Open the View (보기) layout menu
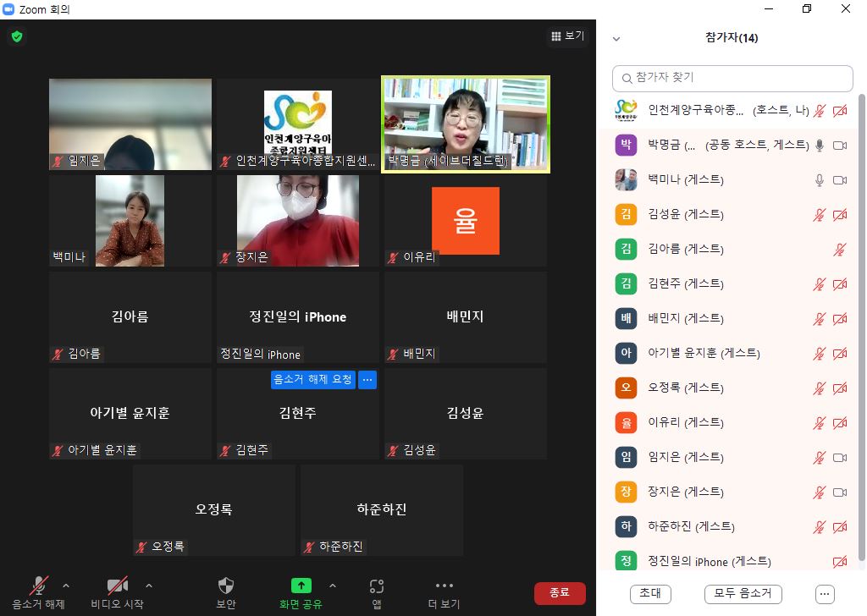The image size is (867, 616). [567, 36]
